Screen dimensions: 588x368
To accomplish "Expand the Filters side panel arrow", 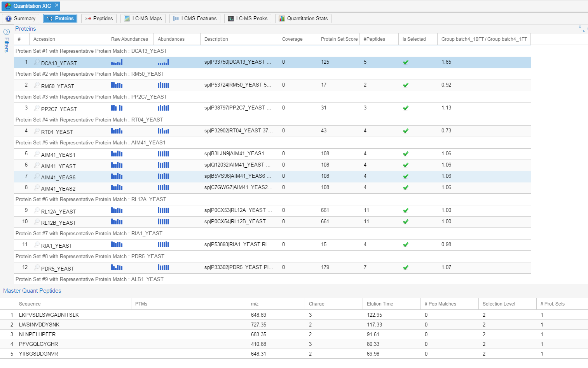I will pos(7,32).
